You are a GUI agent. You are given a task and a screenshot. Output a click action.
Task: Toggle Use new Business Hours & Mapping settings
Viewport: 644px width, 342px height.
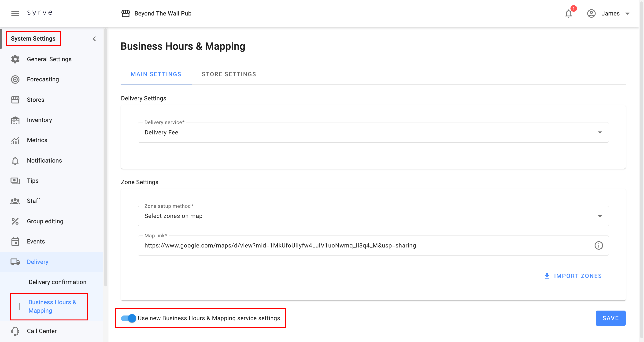129,318
